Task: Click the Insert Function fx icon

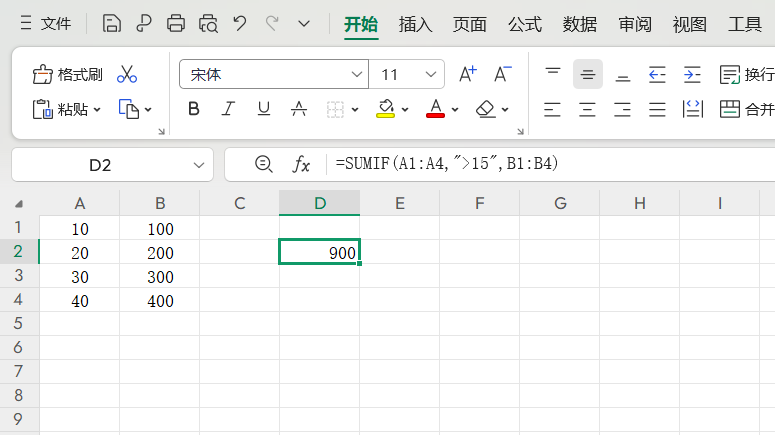Action: click(301, 164)
